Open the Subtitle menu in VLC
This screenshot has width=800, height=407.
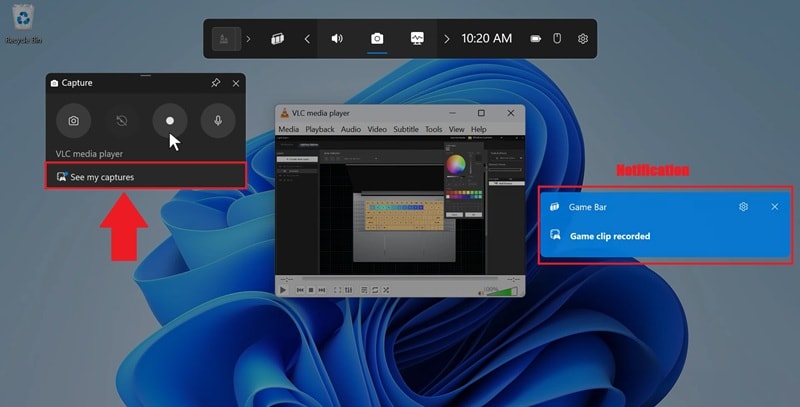click(x=406, y=129)
